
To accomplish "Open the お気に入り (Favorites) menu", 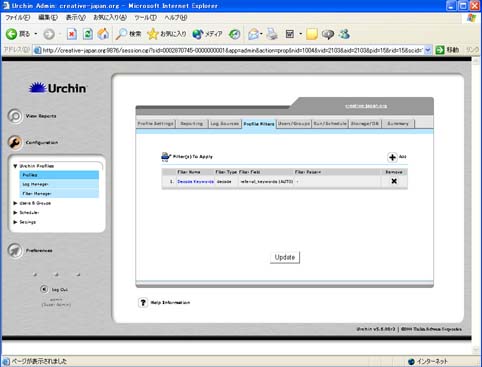I will (x=110, y=17).
